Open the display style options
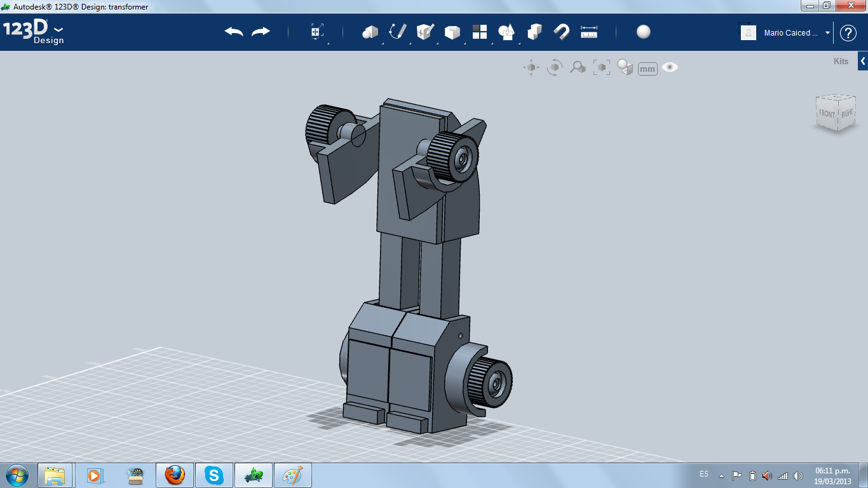 pos(625,67)
